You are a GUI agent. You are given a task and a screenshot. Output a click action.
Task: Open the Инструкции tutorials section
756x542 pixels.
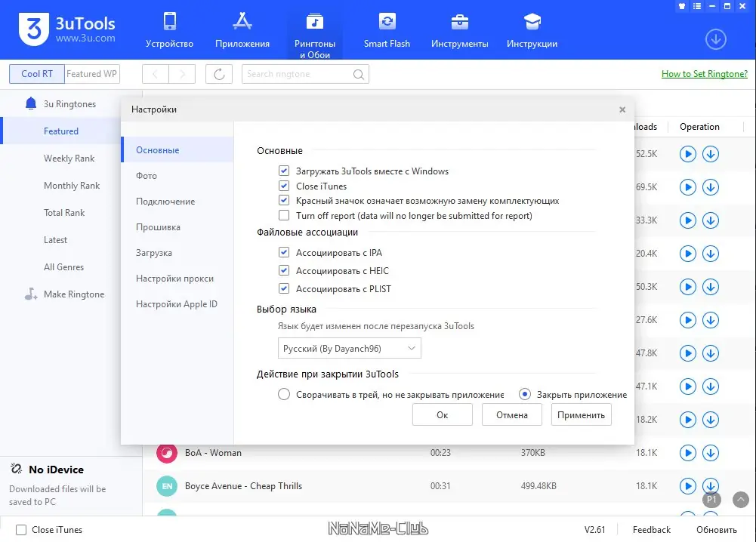click(532, 30)
